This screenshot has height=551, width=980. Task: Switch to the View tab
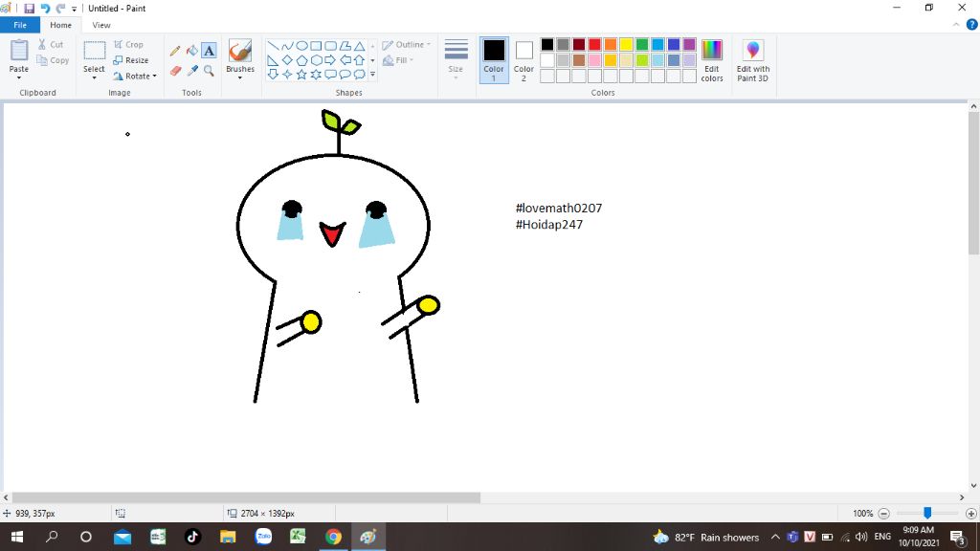(x=101, y=25)
